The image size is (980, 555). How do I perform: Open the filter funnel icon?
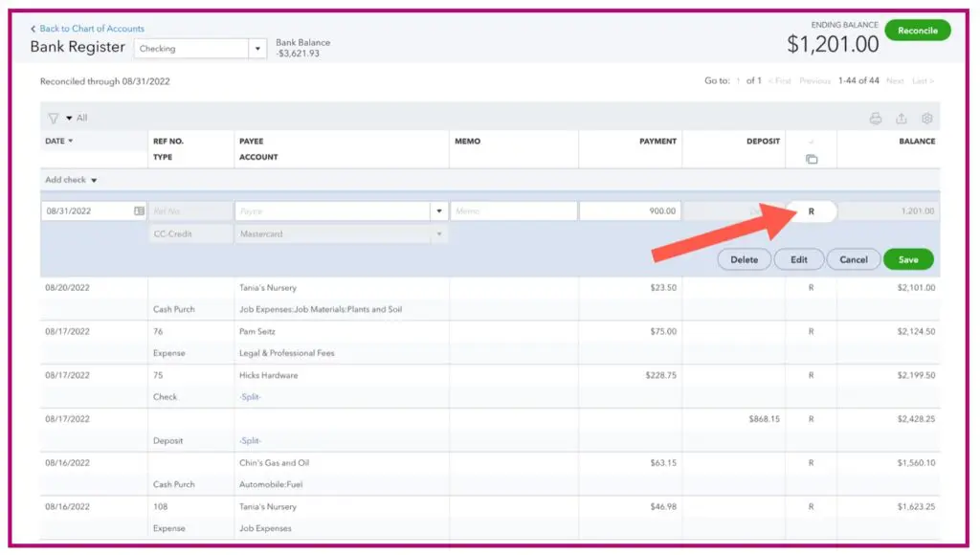[x=54, y=118]
